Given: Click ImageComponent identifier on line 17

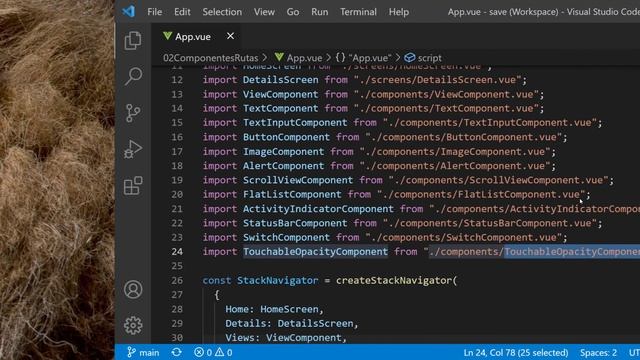Looking at the screenshot, I should [x=283, y=152].
